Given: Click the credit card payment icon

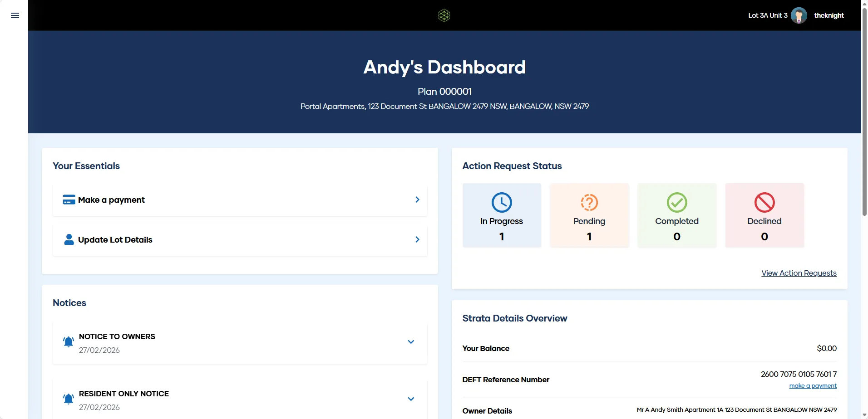Looking at the screenshot, I should coord(69,200).
